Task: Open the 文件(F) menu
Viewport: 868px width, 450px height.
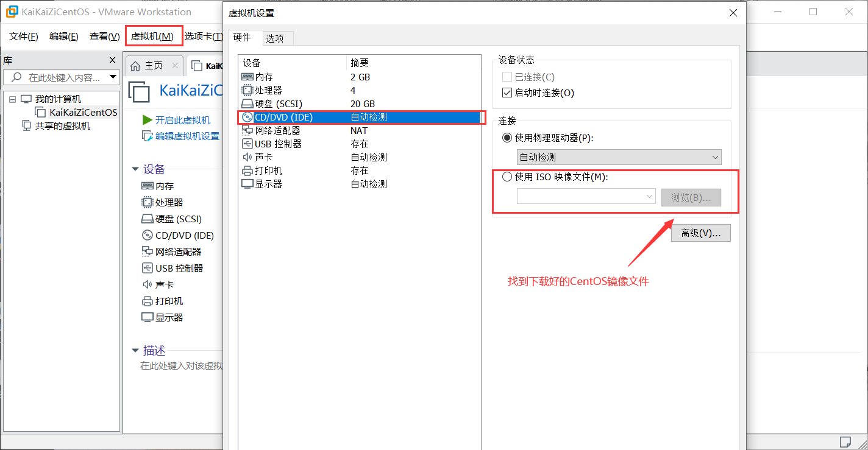Action: click(x=24, y=37)
